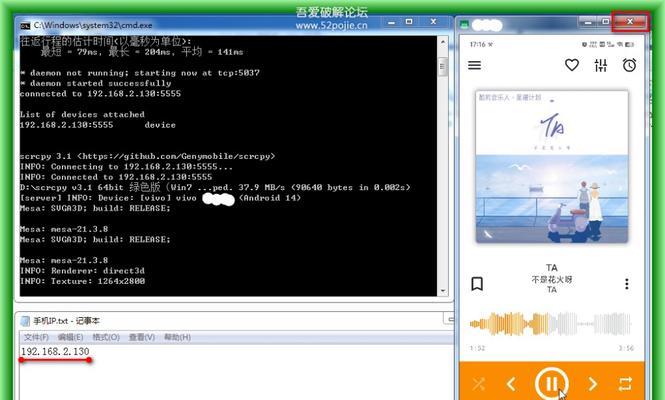Viewport: 665px width, 400px height.
Task: Open 帮助(H) menu in Notepad
Action: tap(177, 337)
